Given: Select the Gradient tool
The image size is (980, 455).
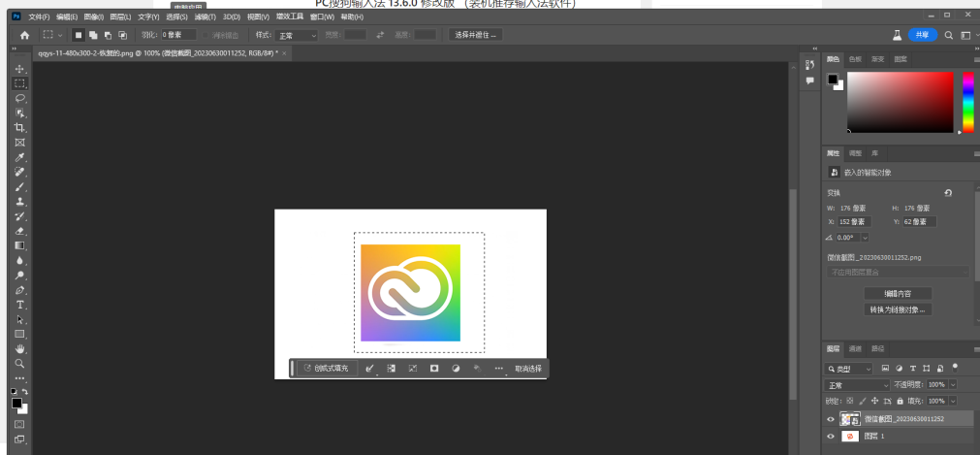Looking at the screenshot, I should [x=20, y=245].
